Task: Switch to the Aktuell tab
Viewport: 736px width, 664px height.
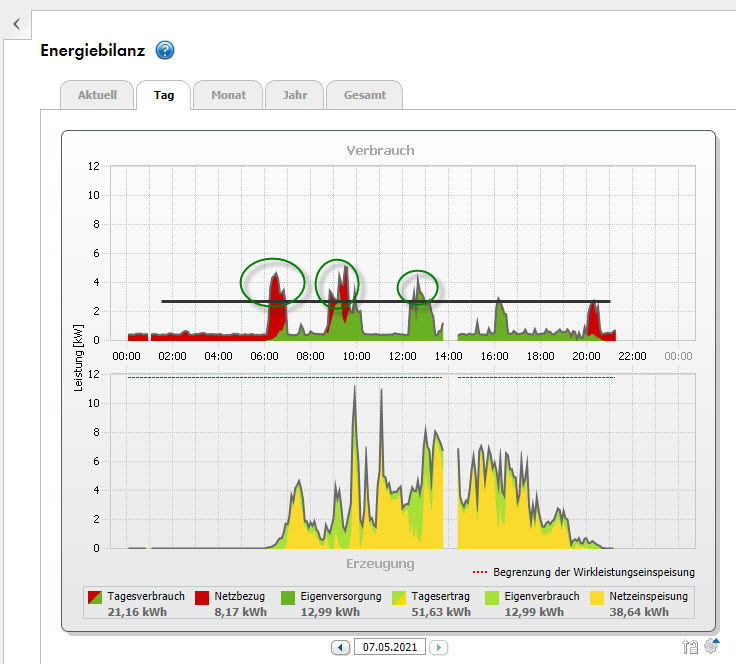Action: tap(97, 96)
